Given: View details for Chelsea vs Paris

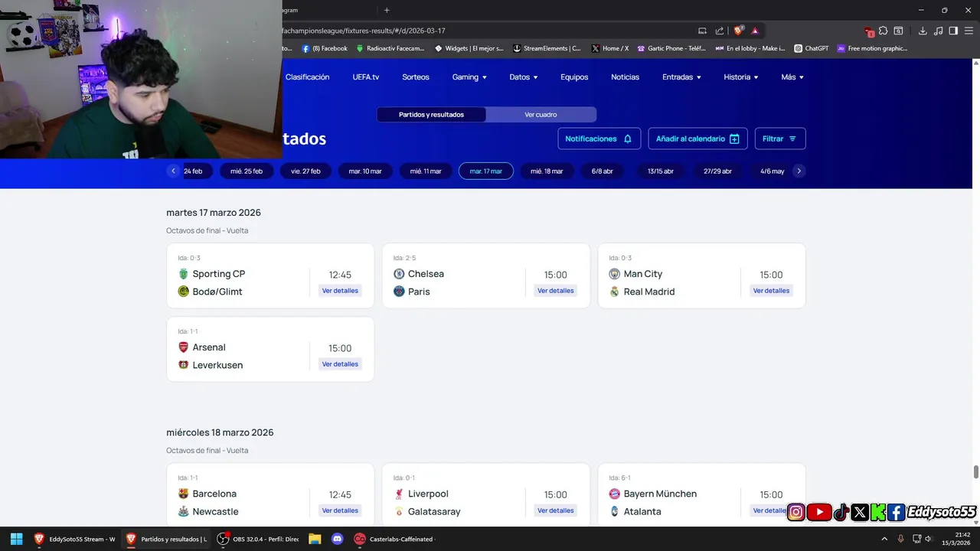Looking at the screenshot, I should coord(556,291).
